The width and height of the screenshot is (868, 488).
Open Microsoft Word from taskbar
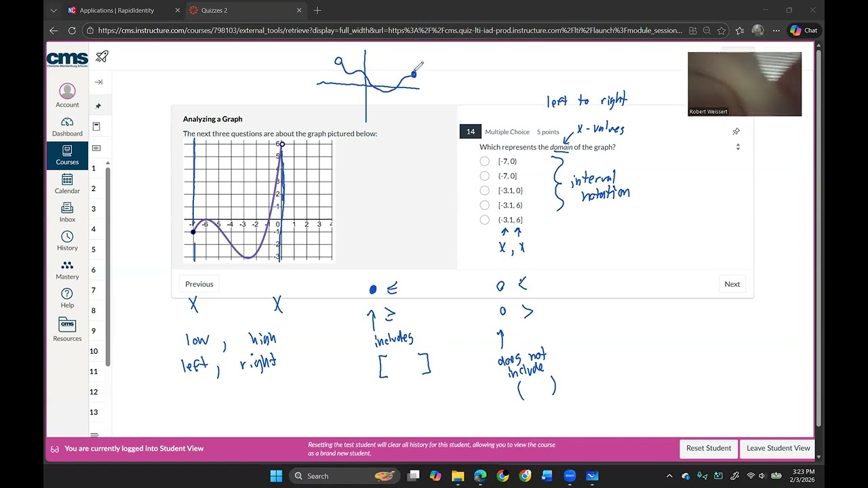[547, 476]
